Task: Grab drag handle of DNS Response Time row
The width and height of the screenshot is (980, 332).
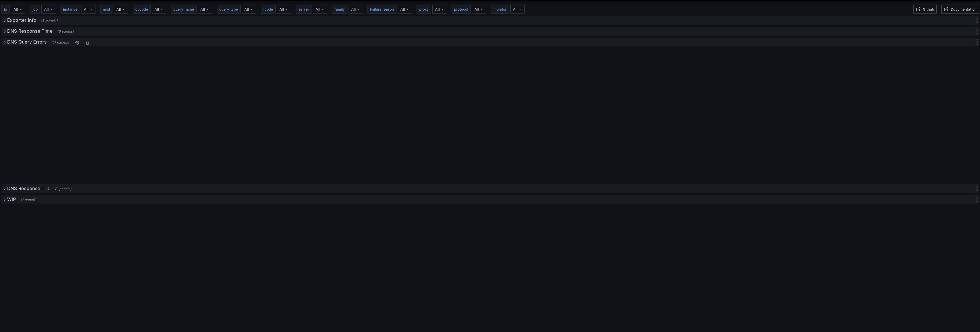Action: click(x=976, y=31)
